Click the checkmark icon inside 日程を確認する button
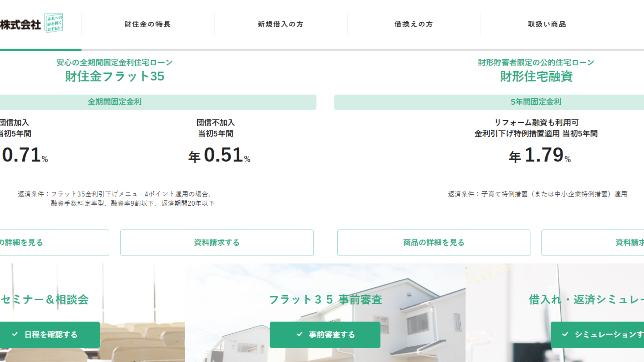The height and width of the screenshot is (362, 644). pos(14,334)
